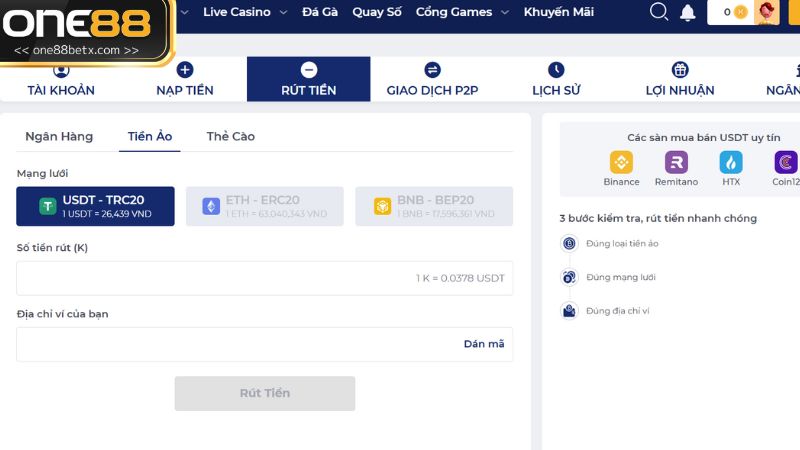Viewport: 800px width, 450px height.
Task: Expand the Cổng Games dropdown
Action: coord(463,12)
